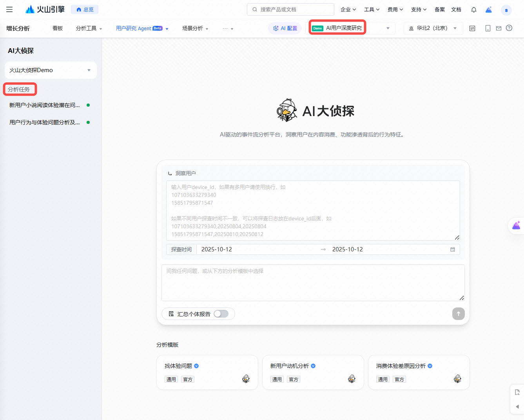Image resolution: width=524 pixels, height=420 pixels.
Task: Click the question box resize handle
Action: coord(462,298)
